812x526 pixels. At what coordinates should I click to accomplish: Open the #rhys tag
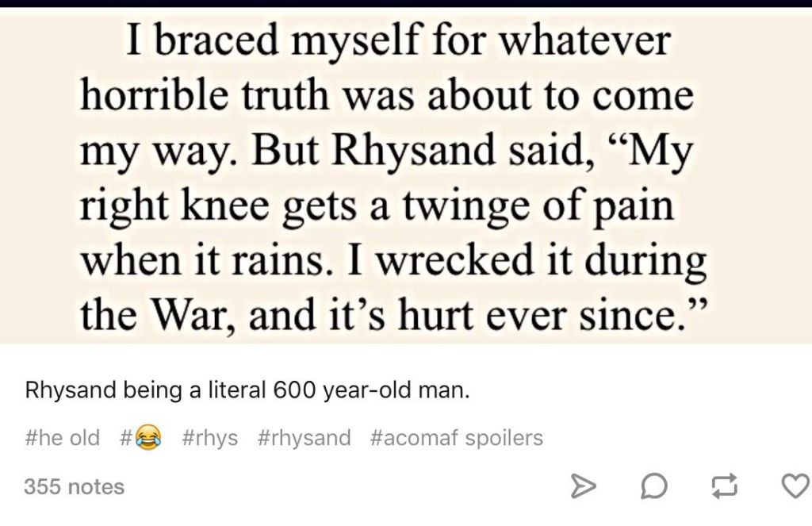coord(209,437)
